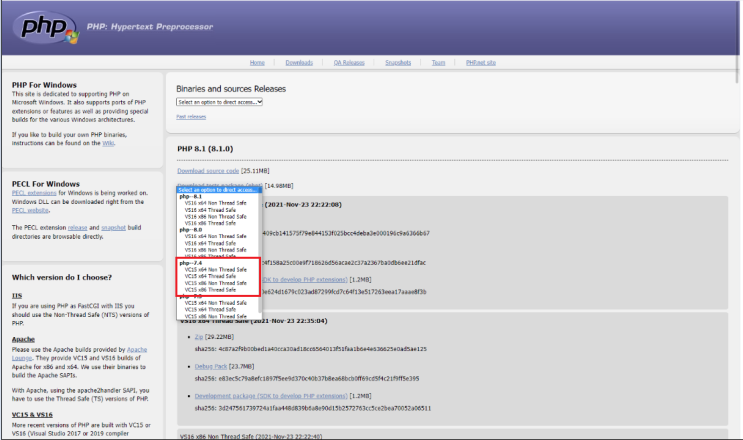Choose VS16 x64 Thread Safe under php-8.1
Viewport: 743px width, 440px height.
coord(210,210)
